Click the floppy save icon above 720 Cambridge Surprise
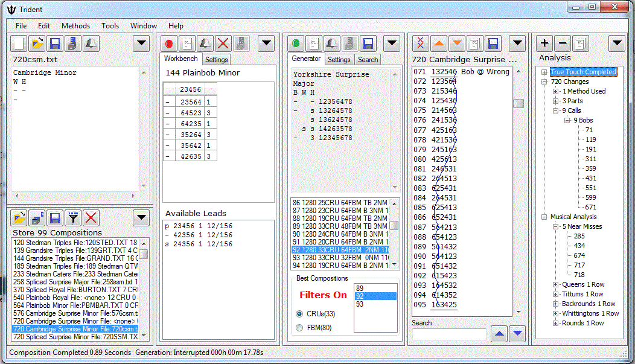This screenshot has height=364, width=635. pos(493,43)
